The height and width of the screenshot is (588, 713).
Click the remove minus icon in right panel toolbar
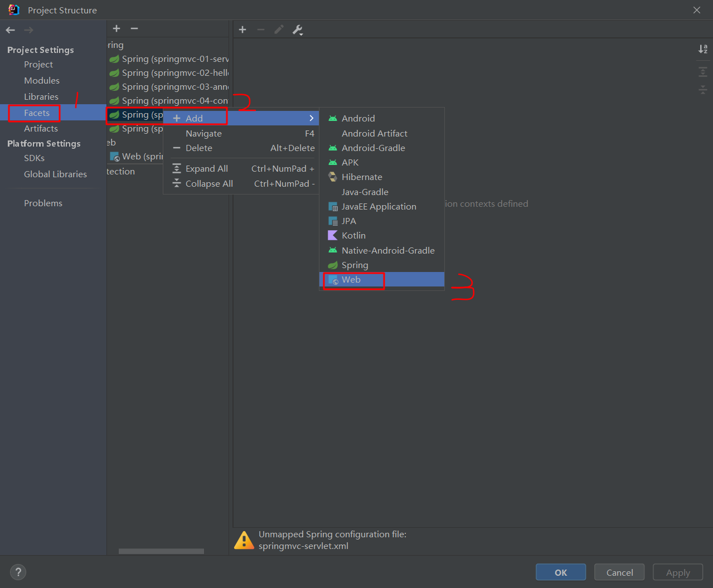pyautogui.click(x=261, y=30)
